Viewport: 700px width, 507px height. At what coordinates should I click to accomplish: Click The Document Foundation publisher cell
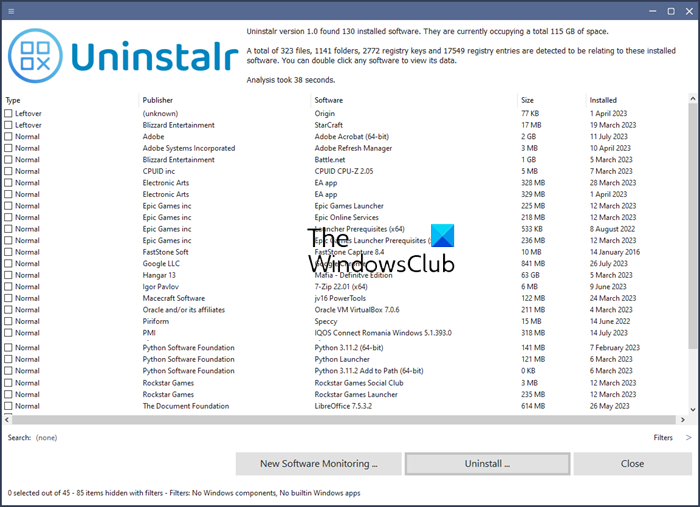click(x=186, y=406)
